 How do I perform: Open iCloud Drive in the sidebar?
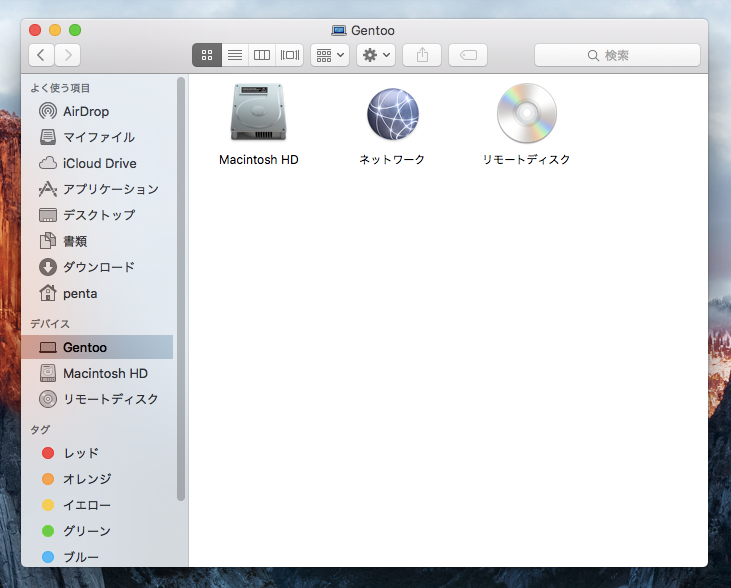(x=97, y=163)
